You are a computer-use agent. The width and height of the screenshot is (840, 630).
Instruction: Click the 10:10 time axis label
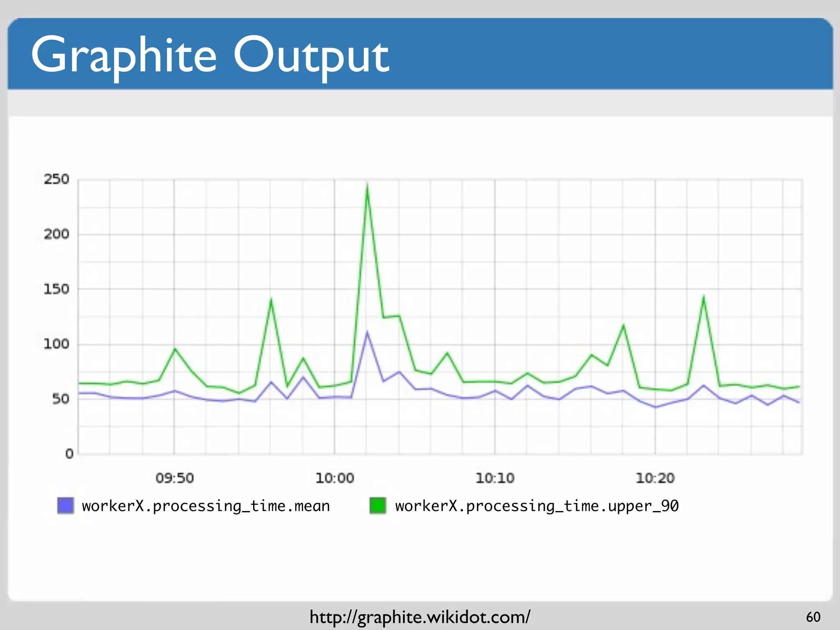point(495,478)
